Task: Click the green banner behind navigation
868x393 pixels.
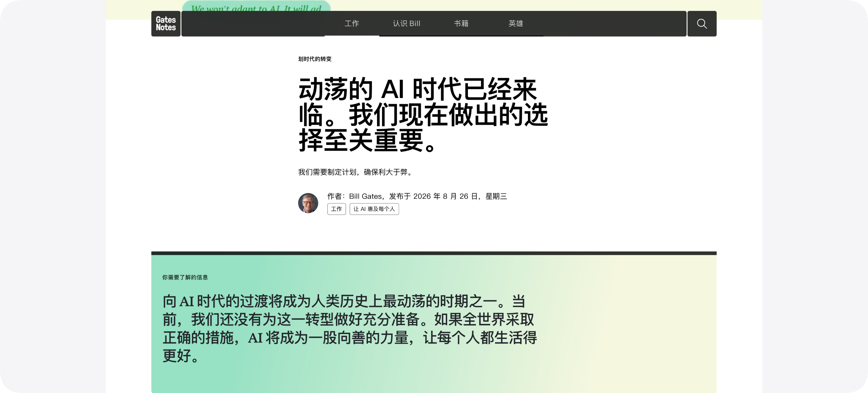Action: click(x=256, y=5)
